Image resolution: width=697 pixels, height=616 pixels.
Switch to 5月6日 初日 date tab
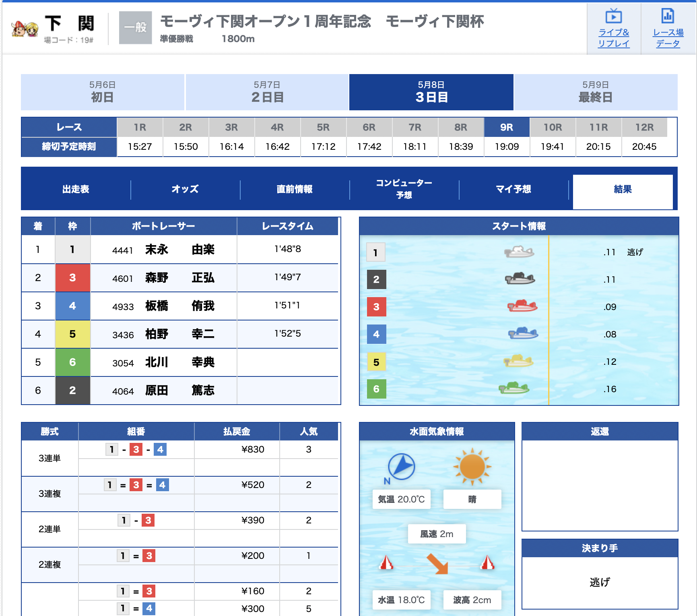102,92
